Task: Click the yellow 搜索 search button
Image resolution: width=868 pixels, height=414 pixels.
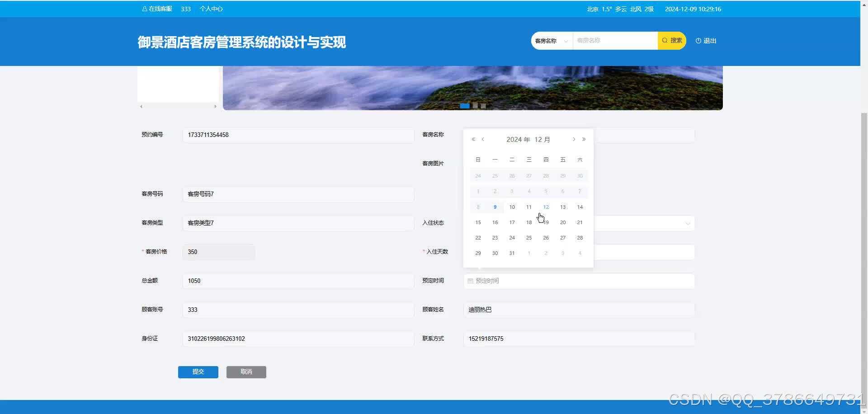Action: [672, 41]
